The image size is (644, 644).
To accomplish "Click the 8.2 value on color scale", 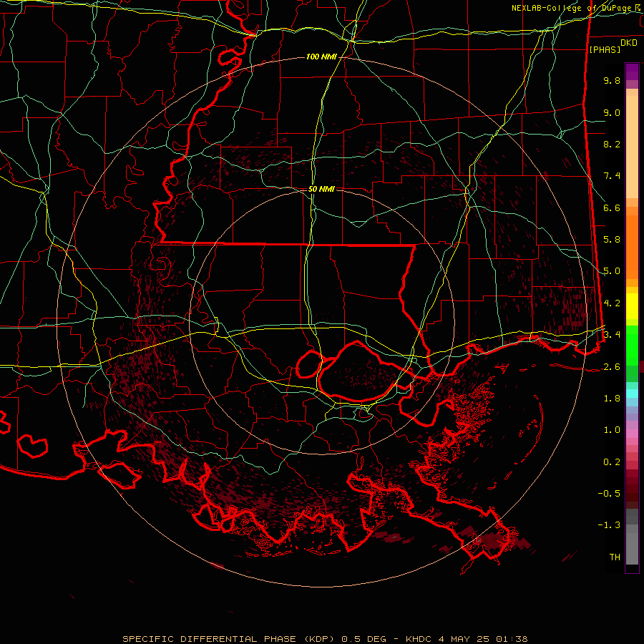I will (612, 144).
